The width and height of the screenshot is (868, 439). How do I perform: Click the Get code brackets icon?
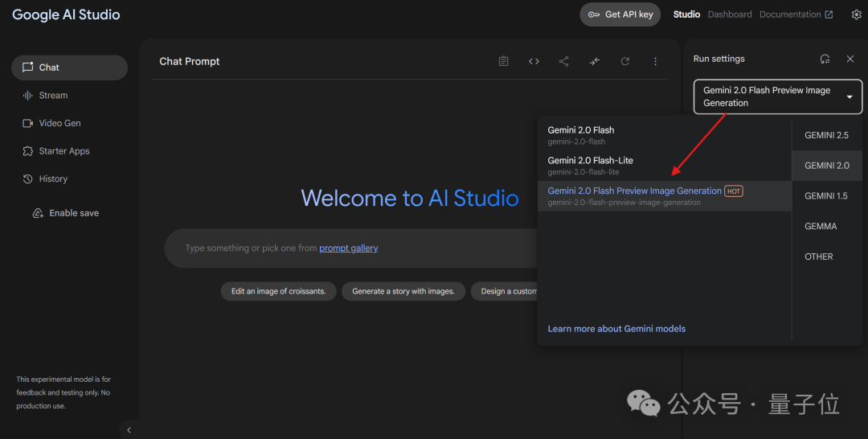[x=534, y=62]
